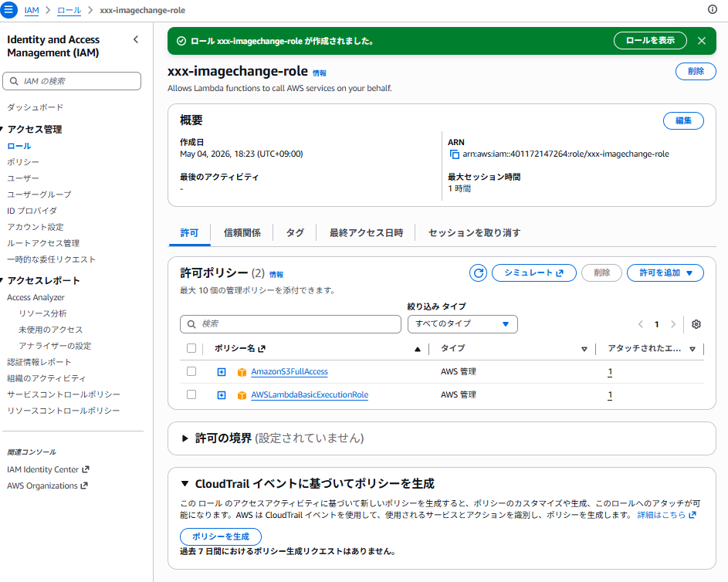
Task: Go to previous page of policies
Action: coord(641,324)
